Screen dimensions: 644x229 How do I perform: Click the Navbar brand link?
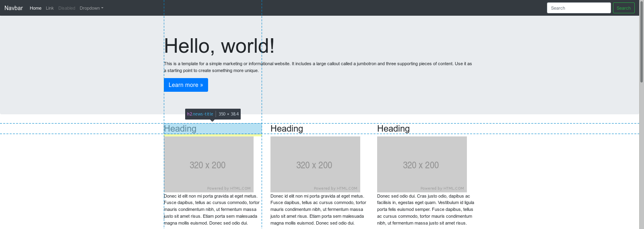point(14,8)
